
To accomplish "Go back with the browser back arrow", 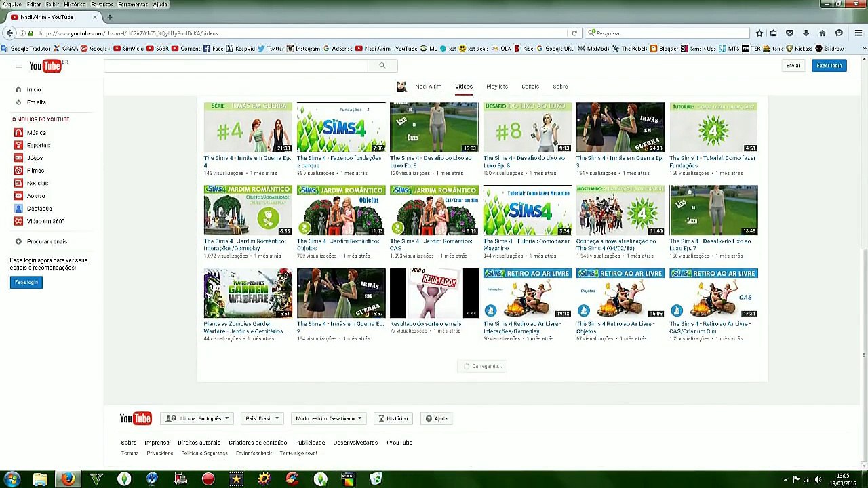I will tap(9, 33).
